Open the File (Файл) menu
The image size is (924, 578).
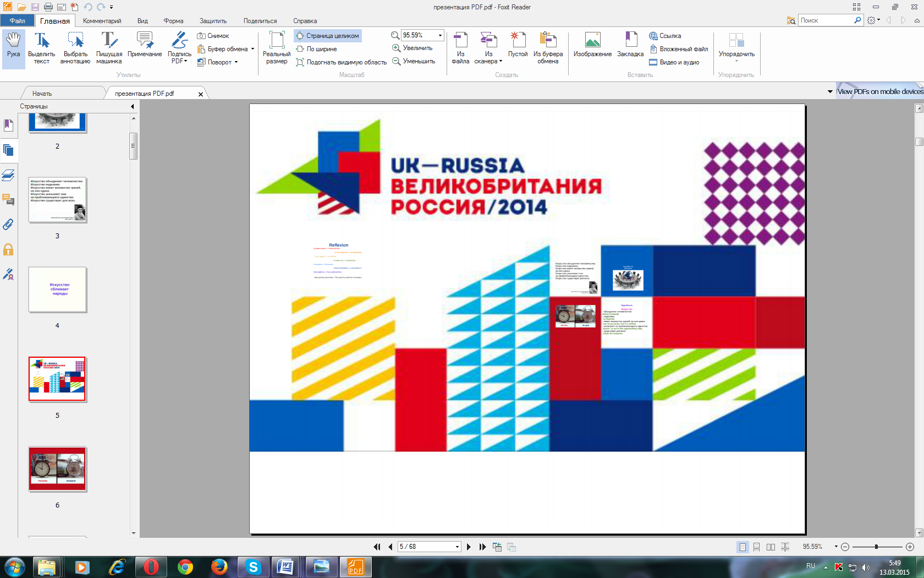[x=17, y=21]
